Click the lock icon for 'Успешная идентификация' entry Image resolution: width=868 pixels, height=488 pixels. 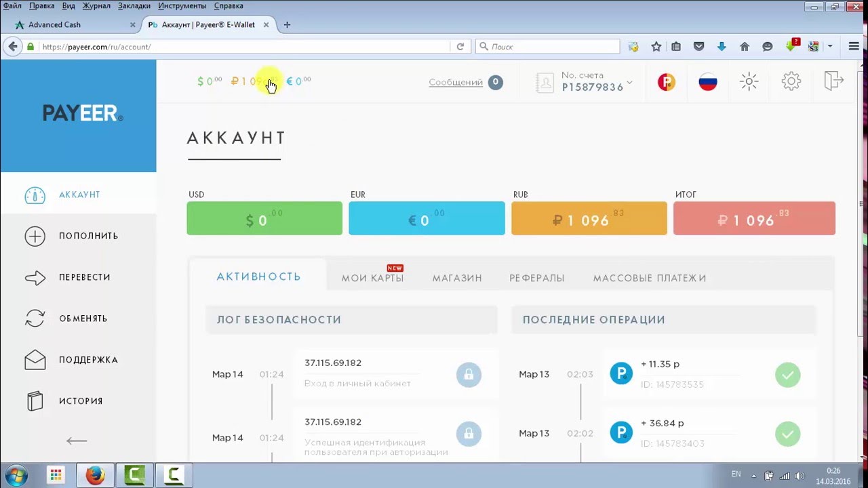469,433
